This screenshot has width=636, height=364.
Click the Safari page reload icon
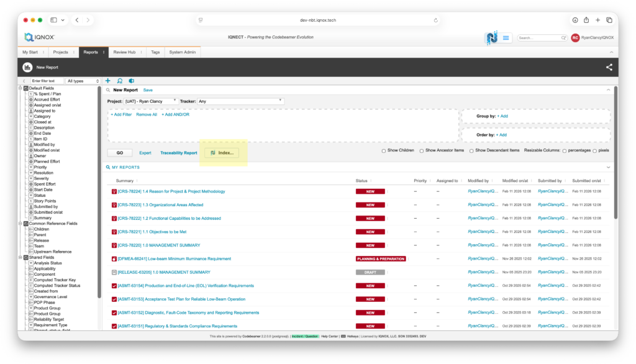pos(436,20)
